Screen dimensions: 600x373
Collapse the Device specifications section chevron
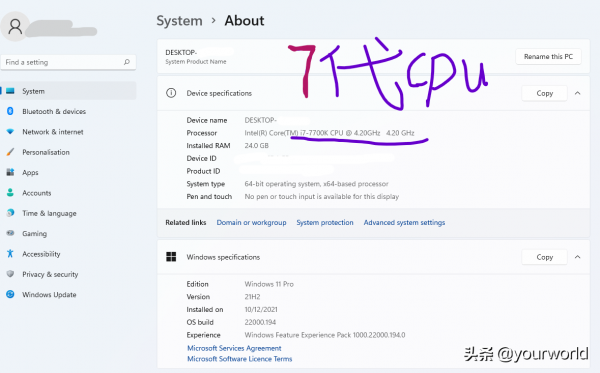click(x=577, y=93)
